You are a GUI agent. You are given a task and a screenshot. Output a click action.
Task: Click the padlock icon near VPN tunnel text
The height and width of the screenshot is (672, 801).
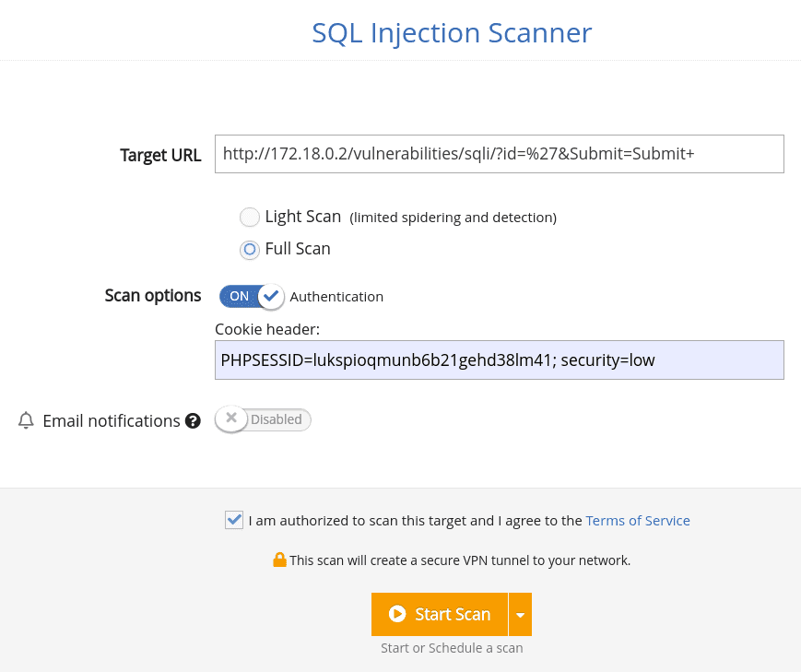(279, 560)
